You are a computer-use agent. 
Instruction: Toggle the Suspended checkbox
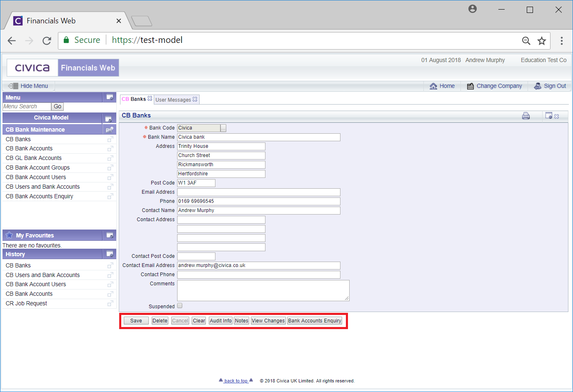click(180, 306)
